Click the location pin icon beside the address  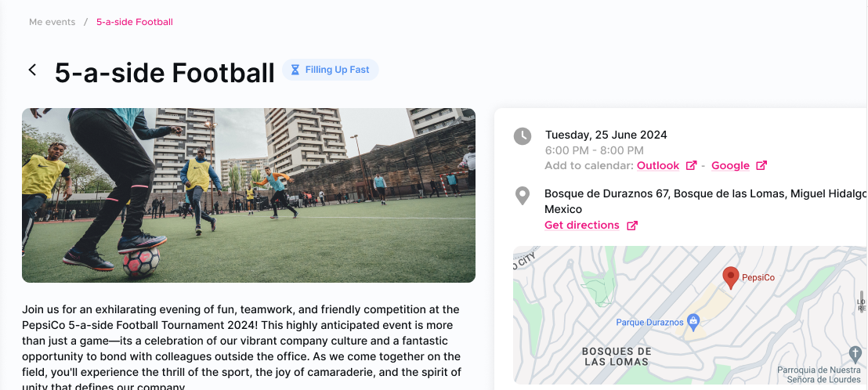523,196
